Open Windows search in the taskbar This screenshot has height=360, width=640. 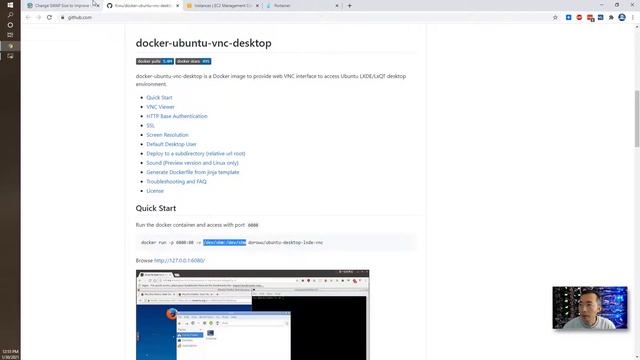(10, 15)
